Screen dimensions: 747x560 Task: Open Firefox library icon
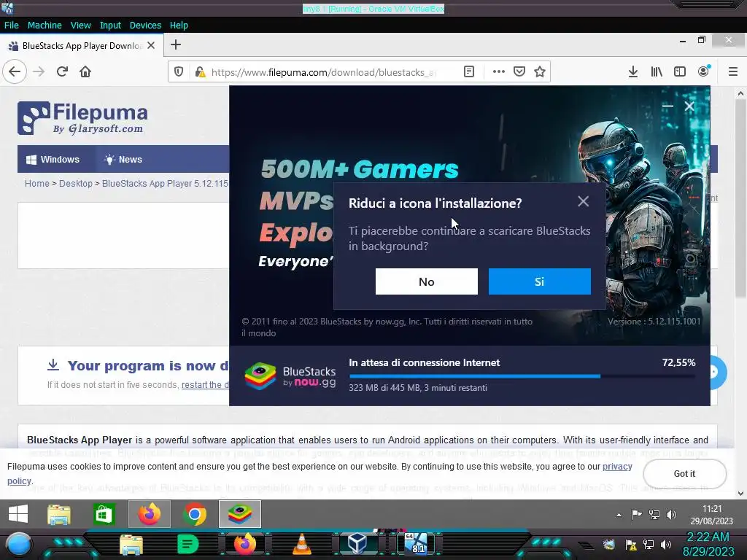(x=657, y=72)
